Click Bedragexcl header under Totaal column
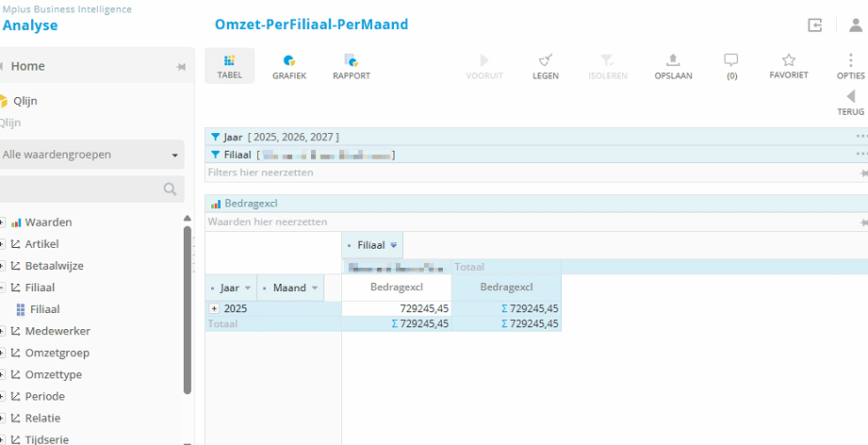Screen dimensions: 868x445 (x=506, y=288)
